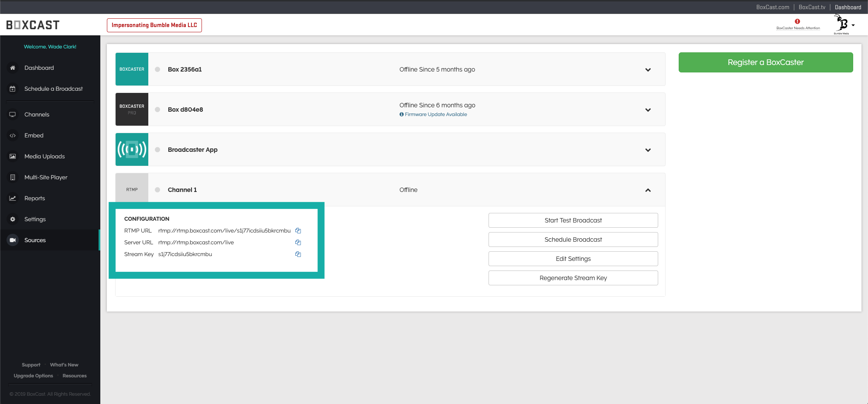
Task: Copy the RTMP URL to clipboard
Action: coord(298,231)
